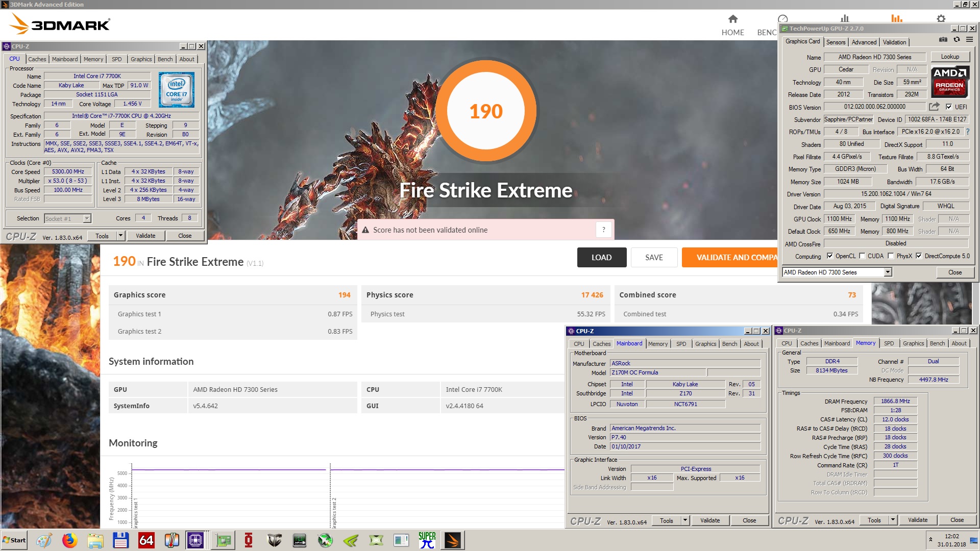
Task: Toggle the CUDA checkbox in GPU-Z
Action: point(862,256)
